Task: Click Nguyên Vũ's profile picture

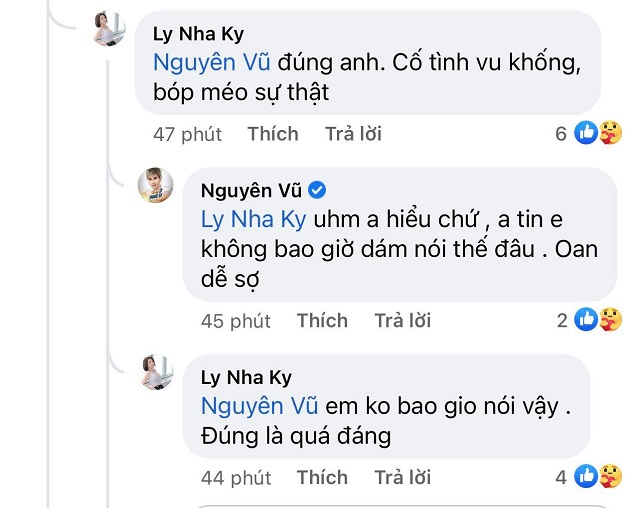Action: point(155,186)
